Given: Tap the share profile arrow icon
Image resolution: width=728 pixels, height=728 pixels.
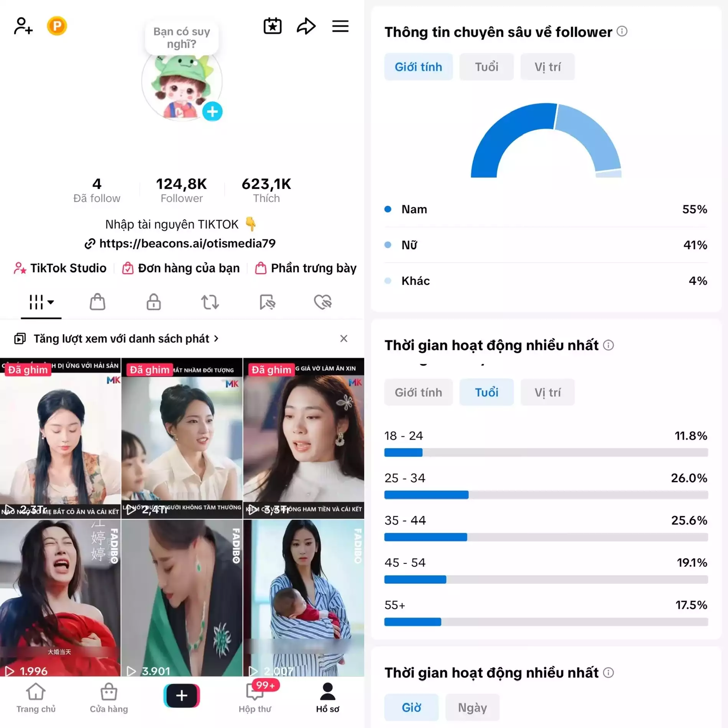Looking at the screenshot, I should click(x=306, y=26).
